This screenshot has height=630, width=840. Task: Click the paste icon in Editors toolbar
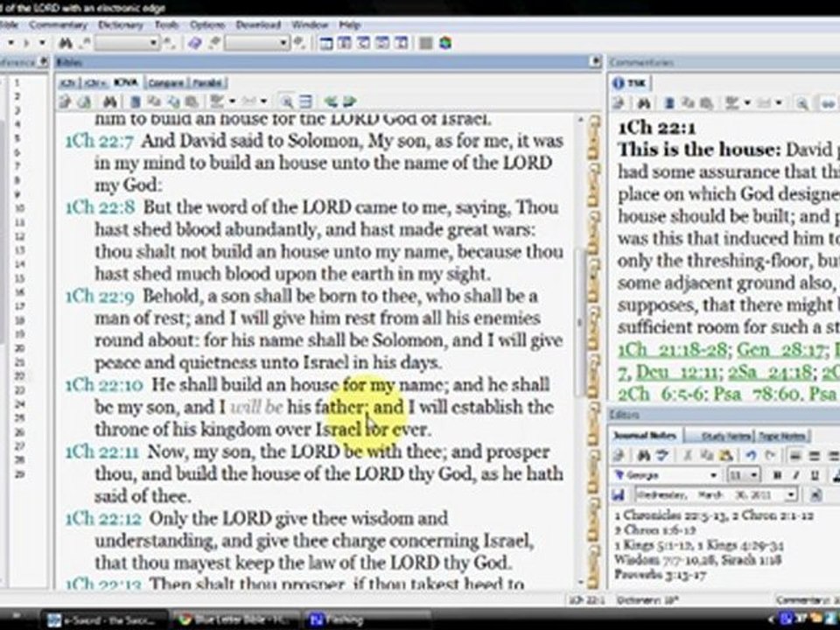point(726,456)
